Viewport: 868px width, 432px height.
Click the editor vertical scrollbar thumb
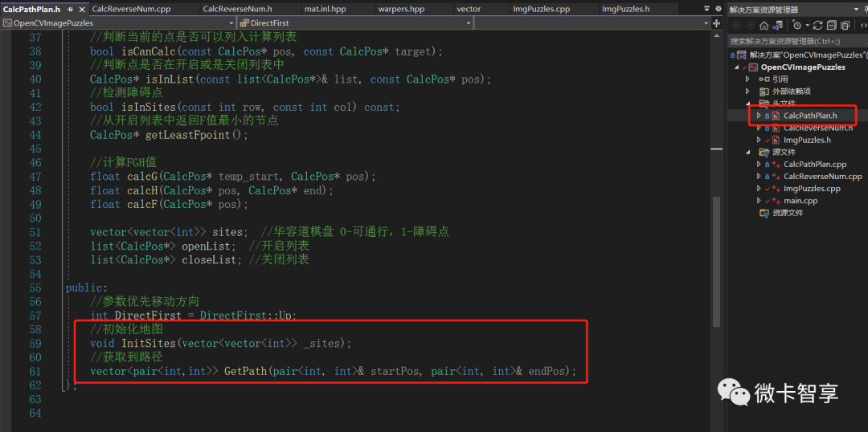[717, 261]
